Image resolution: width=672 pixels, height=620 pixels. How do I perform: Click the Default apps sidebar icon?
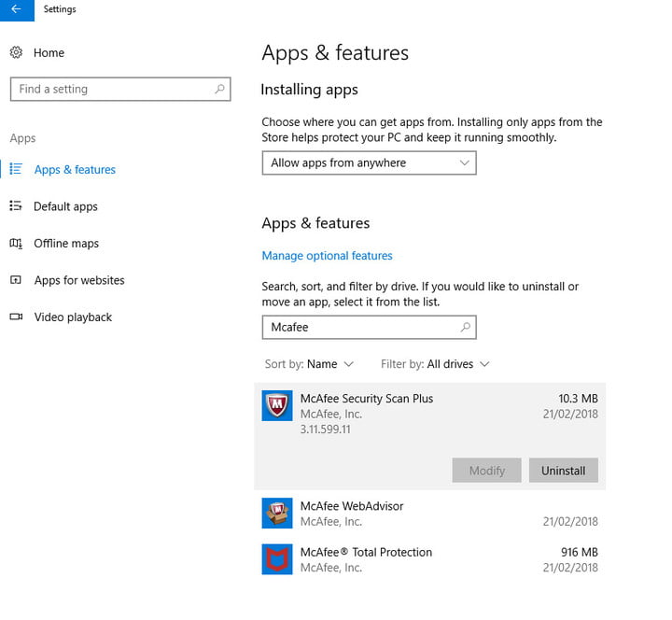tap(16, 205)
